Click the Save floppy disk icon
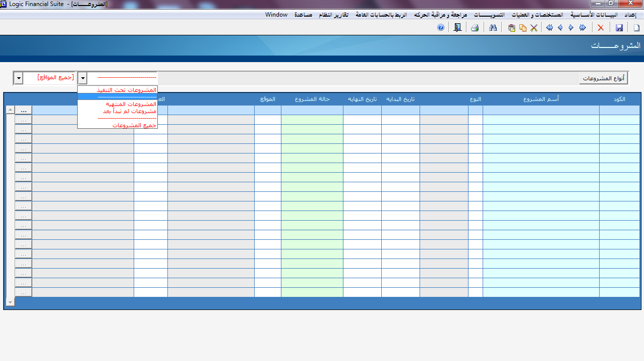This screenshot has height=361, width=644. pyautogui.click(x=619, y=28)
